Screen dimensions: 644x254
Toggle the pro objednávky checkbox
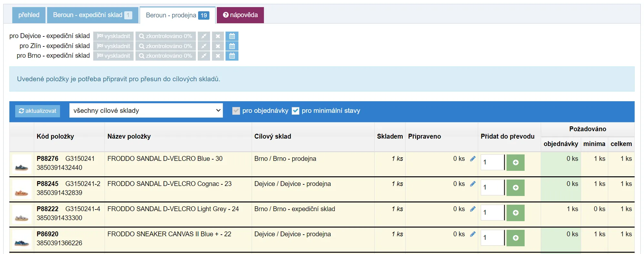(x=236, y=111)
